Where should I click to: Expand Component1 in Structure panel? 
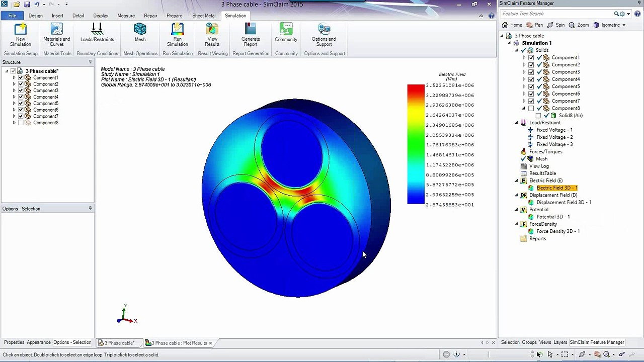(14, 78)
